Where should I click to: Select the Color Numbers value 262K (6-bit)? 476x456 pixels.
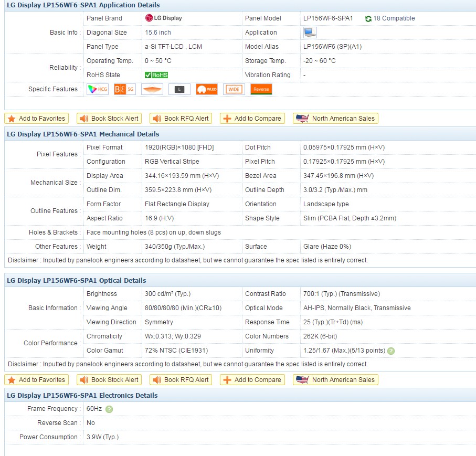pos(320,336)
